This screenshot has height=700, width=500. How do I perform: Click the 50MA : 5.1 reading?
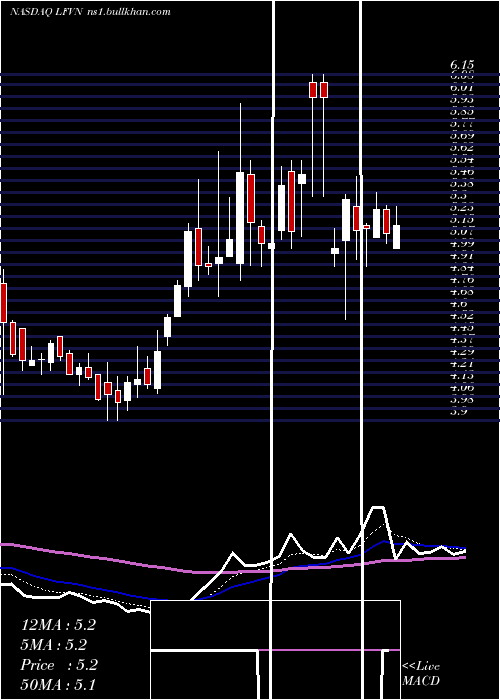coord(58,684)
